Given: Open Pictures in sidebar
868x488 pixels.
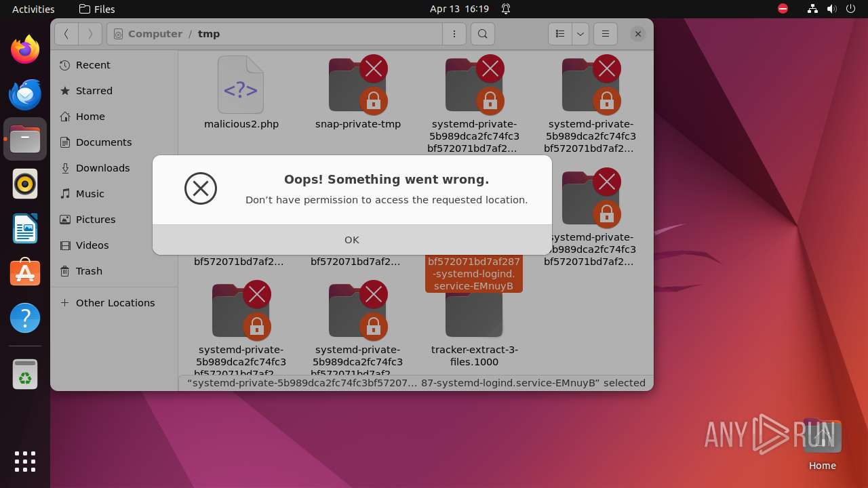Looking at the screenshot, I should click(x=114, y=220).
